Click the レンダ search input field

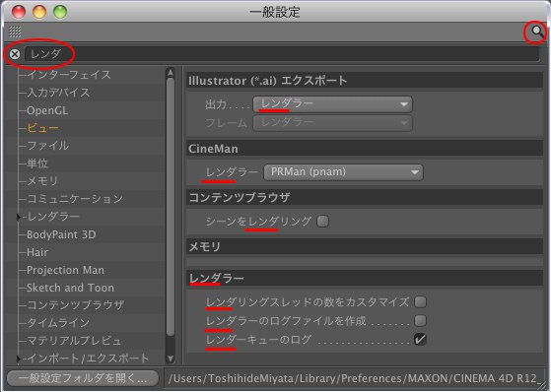click(282, 54)
